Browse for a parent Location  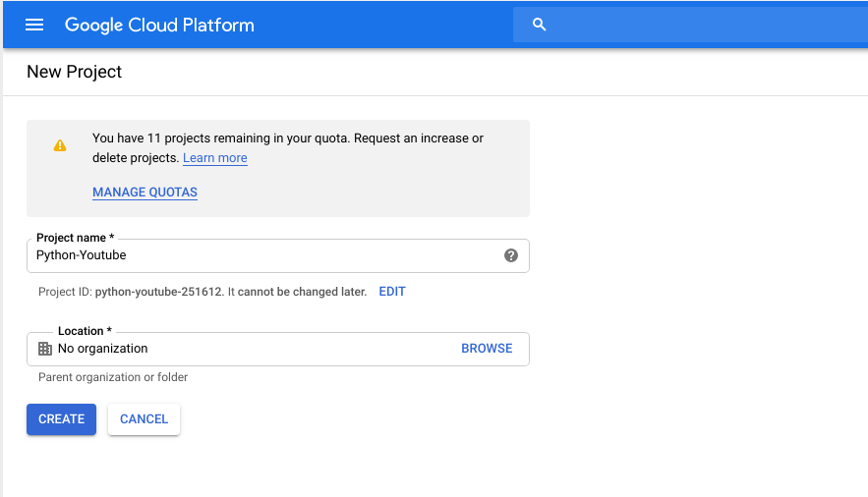click(487, 349)
